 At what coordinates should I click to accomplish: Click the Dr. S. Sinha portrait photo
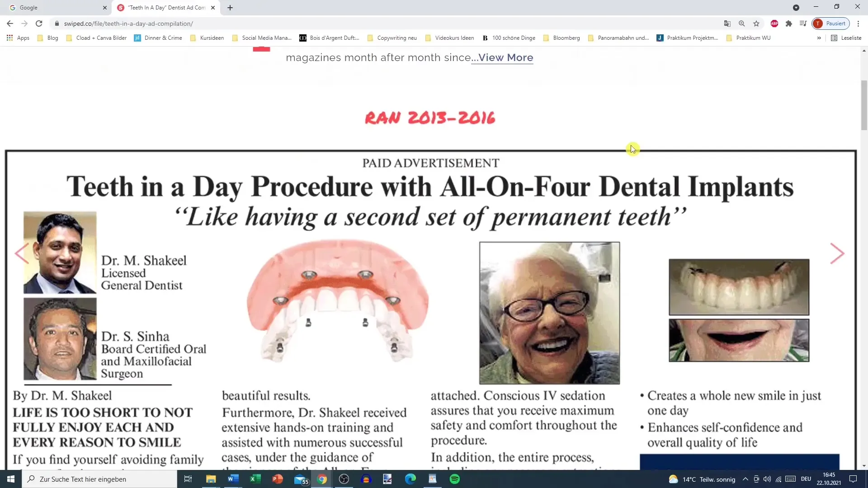click(60, 339)
